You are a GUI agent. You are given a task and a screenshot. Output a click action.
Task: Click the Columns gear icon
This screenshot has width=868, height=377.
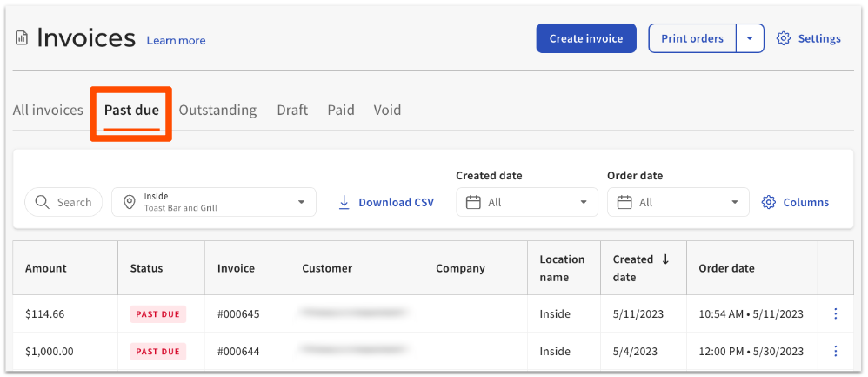(768, 202)
